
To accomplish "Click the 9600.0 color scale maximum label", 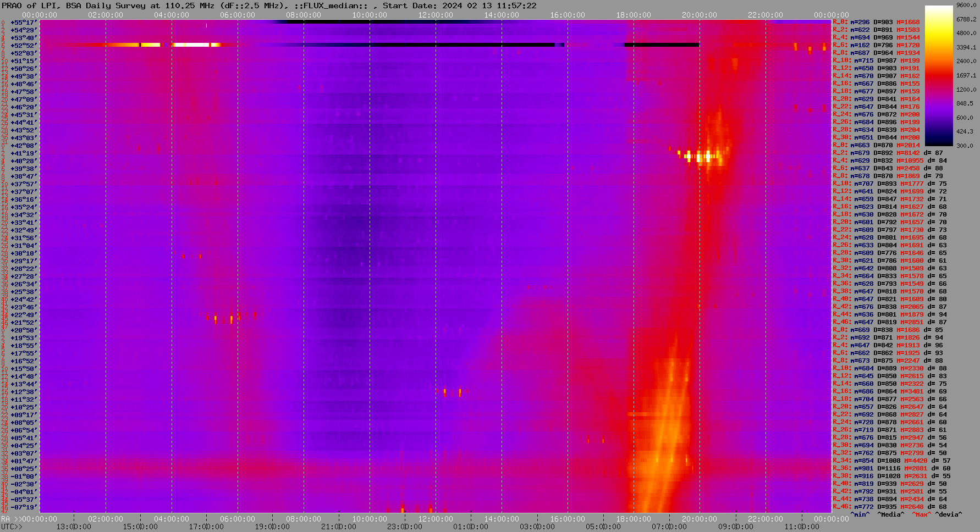I will pyautogui.click(x=966, y=5).
